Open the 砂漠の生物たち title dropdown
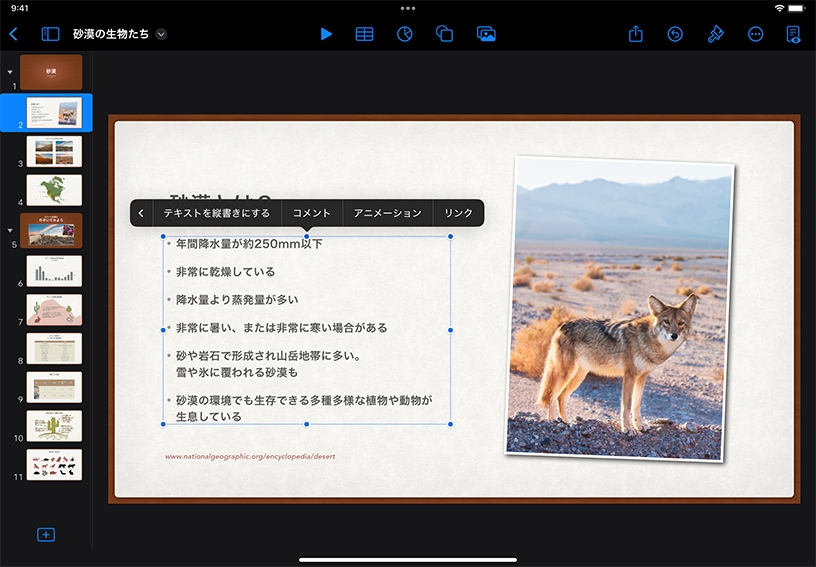The width and height of the screenshot is (816, 567). tap(161, 34)
